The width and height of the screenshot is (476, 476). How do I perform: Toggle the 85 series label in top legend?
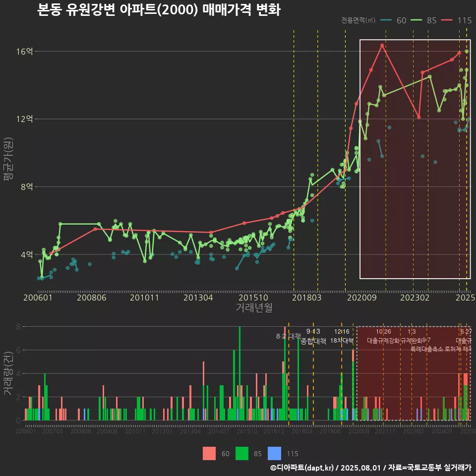(x=432, y=20)
